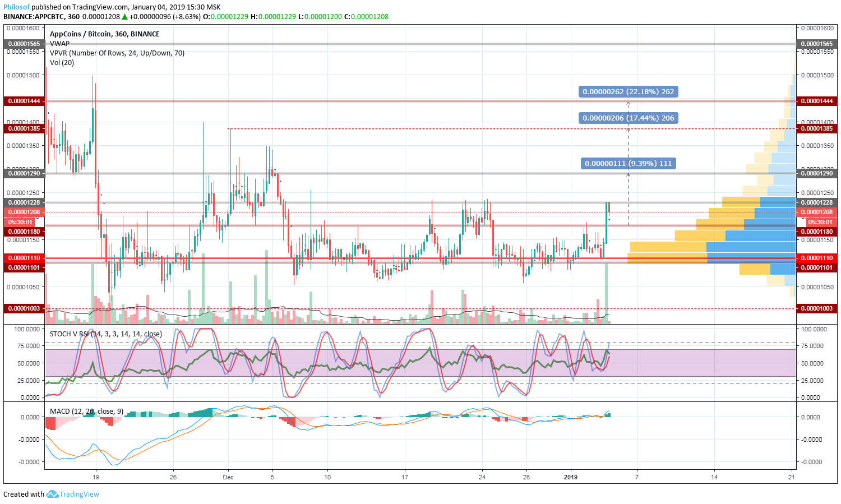Viewport: 841px width, 504px height.
Task: Click the 2019 date on the time axis
Action: click(x=571, y=477)
